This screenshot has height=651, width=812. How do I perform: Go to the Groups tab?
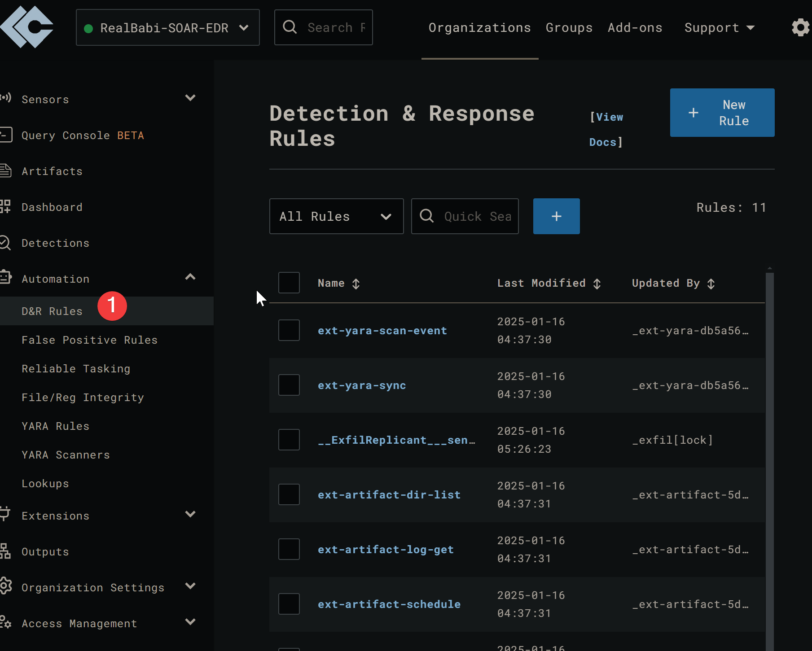coord(569,28)
